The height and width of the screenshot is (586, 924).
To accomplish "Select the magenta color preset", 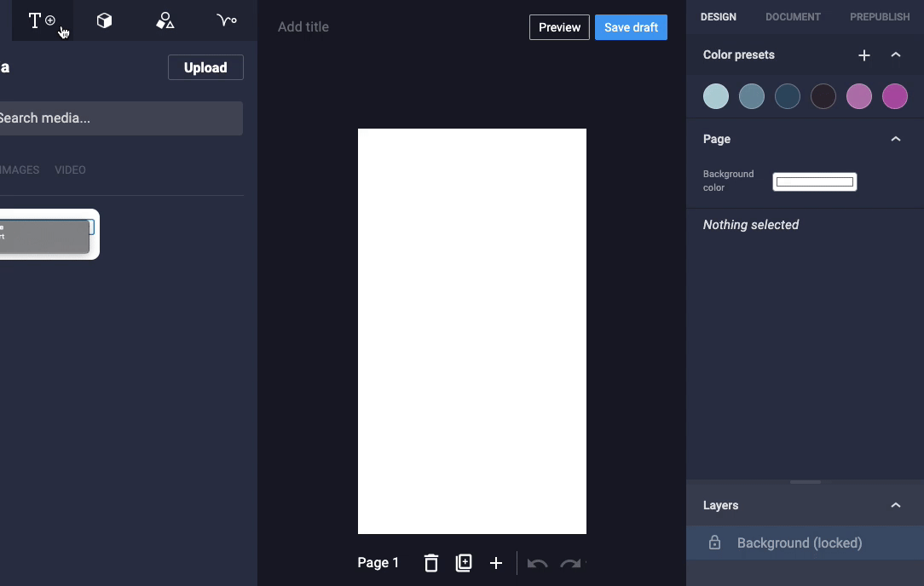I will [894, 96].
